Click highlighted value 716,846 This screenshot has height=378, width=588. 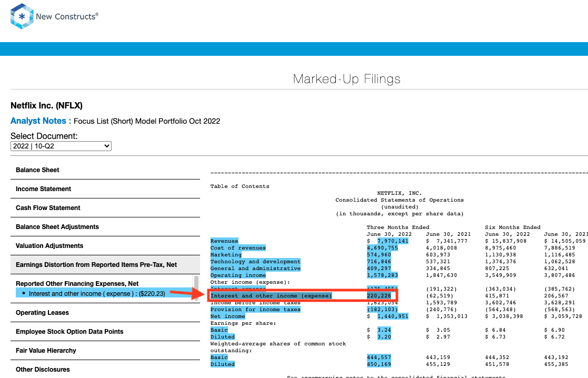(x=378, y=261)
